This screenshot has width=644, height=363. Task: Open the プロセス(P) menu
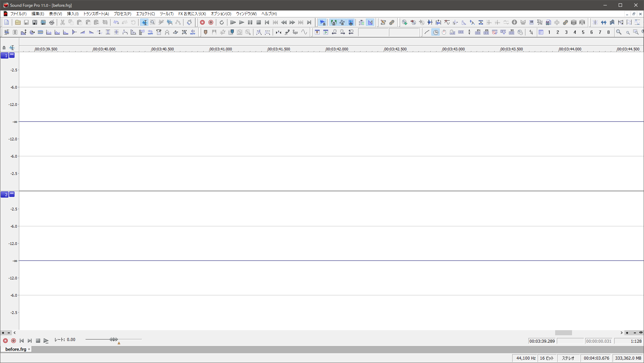[122, 14]
